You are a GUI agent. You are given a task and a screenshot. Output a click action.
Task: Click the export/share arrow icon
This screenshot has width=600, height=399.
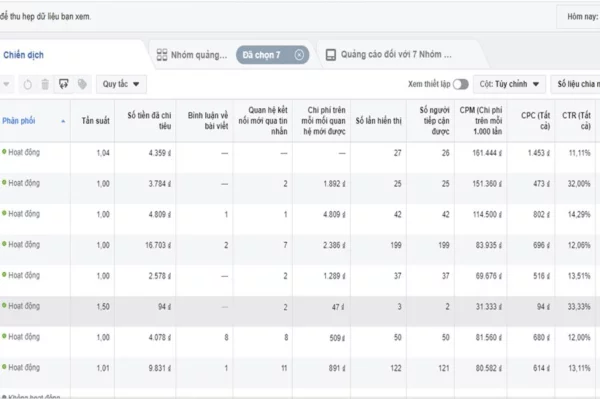click(x=64, y=84)
